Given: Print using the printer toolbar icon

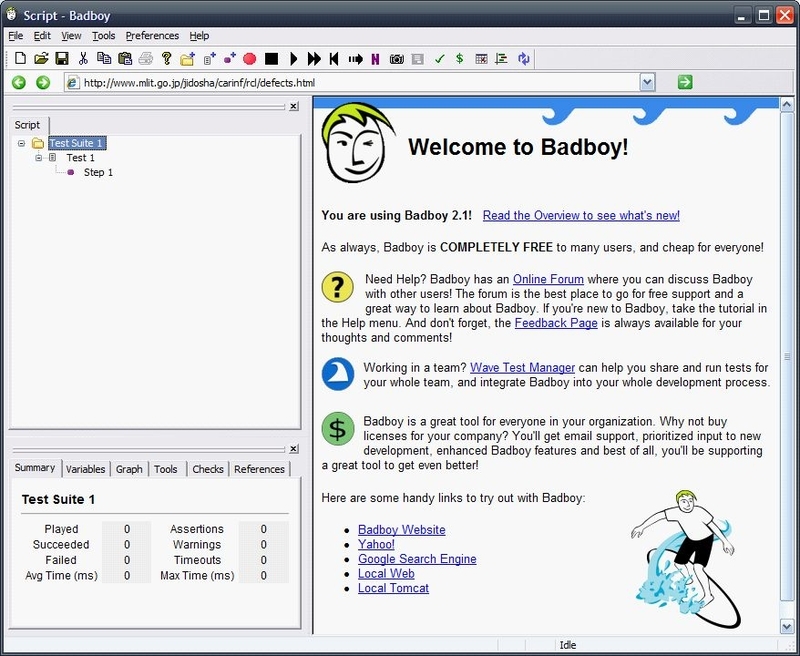Looking at the screenshot, I should pyautogui.click(x=146, y=59).
